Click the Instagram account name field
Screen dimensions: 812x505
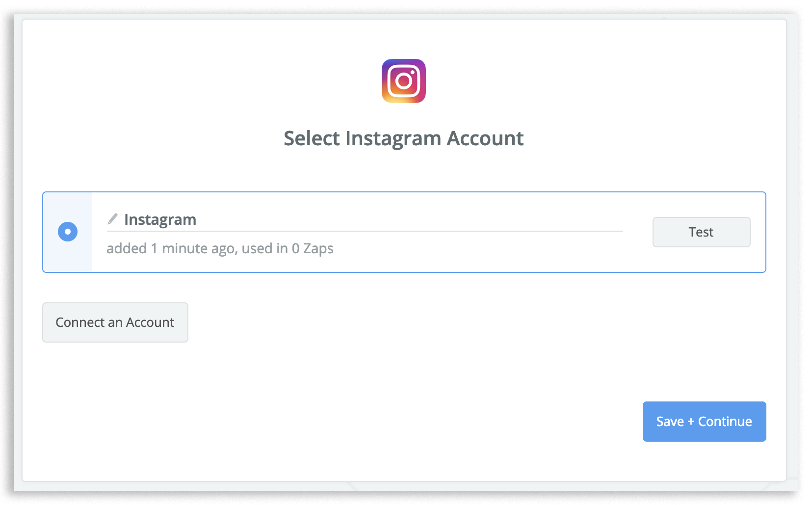click(x=363, y=219)
